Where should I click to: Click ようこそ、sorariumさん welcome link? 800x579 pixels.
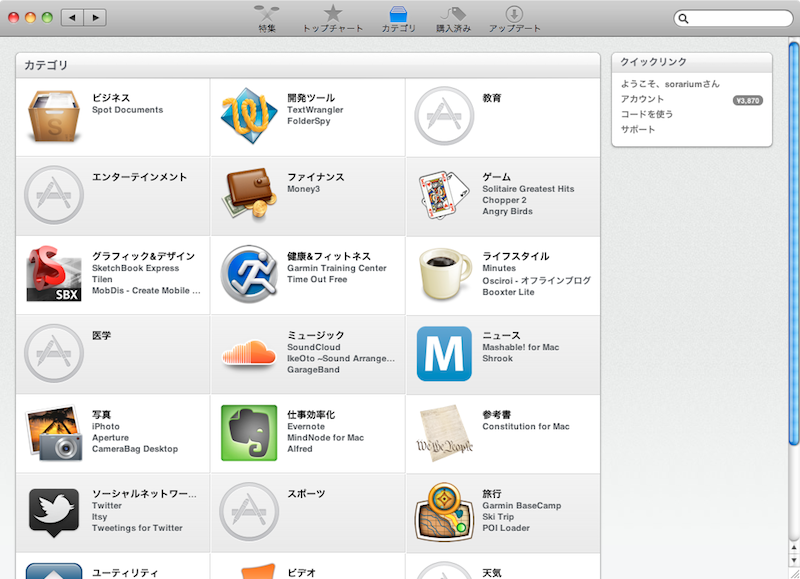[670, 84]
